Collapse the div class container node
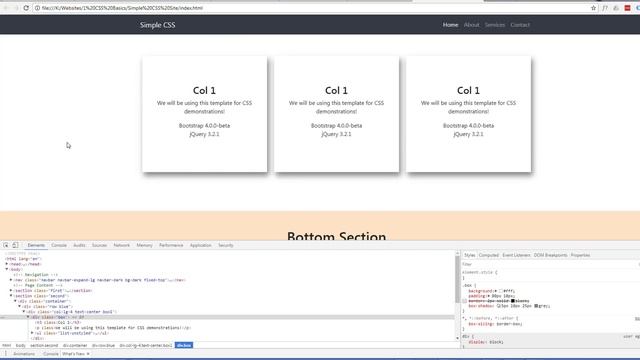Screen dimensions: 640x360 [15, 301]
